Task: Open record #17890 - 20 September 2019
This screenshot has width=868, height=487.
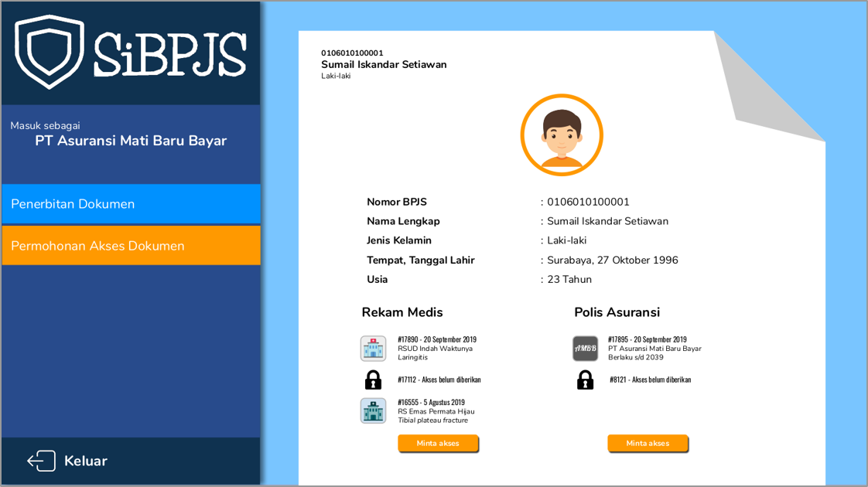Action: [x=437, y=339]
